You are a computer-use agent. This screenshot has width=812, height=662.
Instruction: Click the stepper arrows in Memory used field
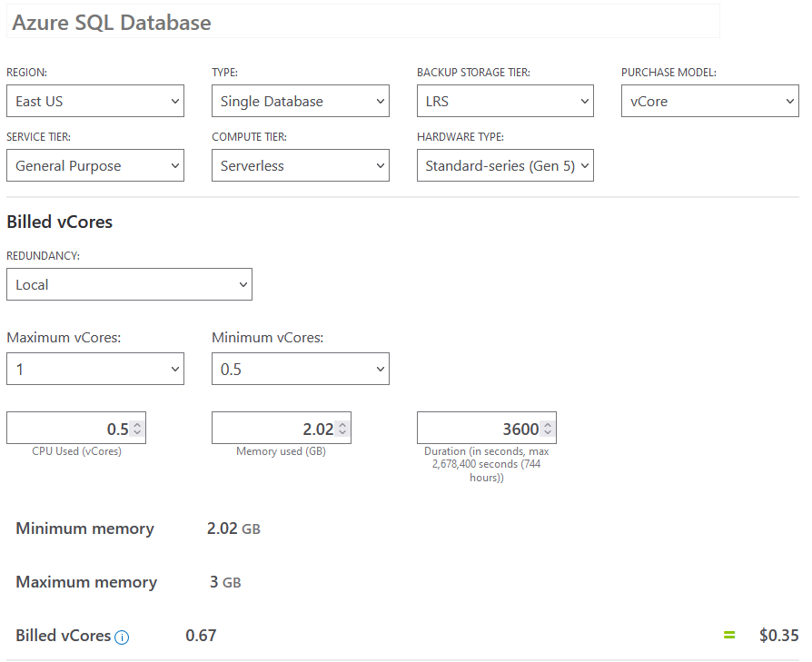[342, 429]
